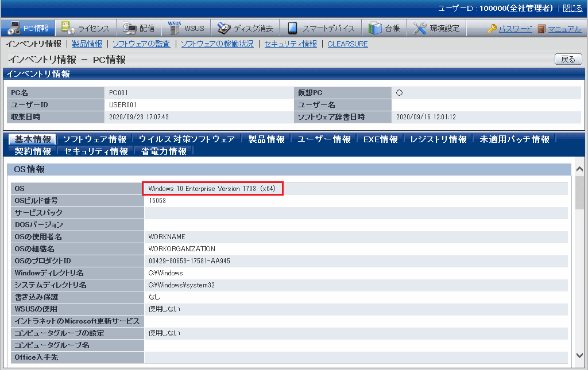Open the セキュリティ情報 sub-navigation link
This screenshot has height=370, width=588.
coord(291,44)
